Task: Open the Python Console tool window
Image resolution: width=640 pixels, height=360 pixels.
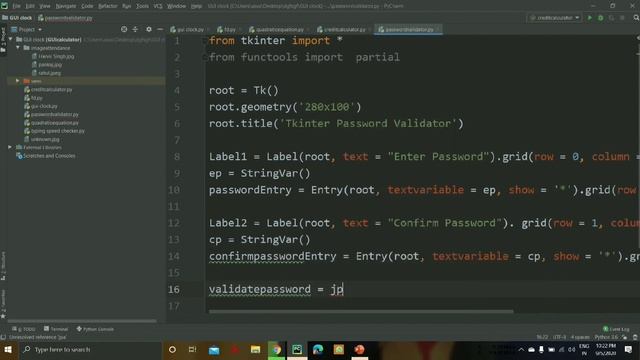Action: [x=95, y=329]
